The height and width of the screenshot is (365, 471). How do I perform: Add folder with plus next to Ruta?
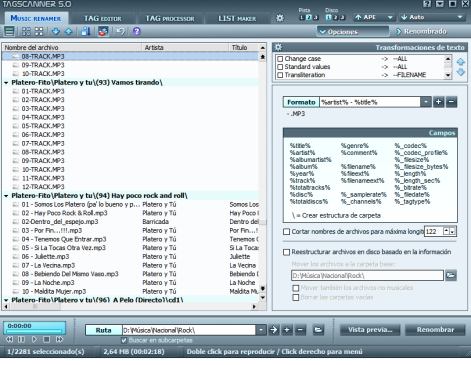[287, 330]
